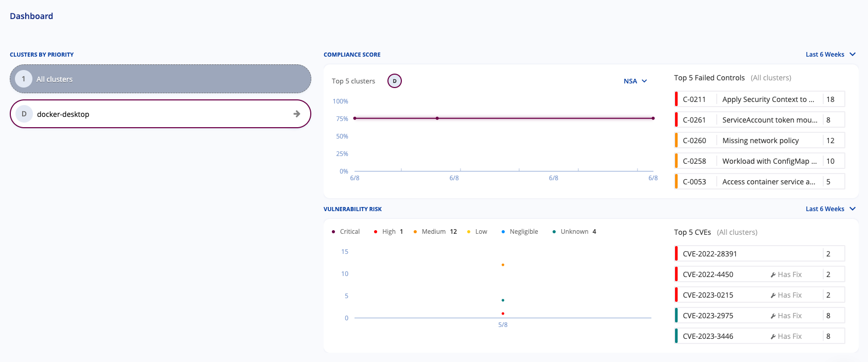Open CVE-2023-3446 entry
The width and height of the screenshot is (868, 362).
tap(759, 336)
